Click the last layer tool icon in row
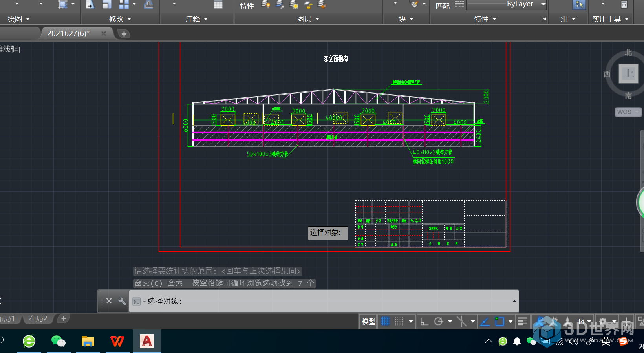 pyautogui.click(x=322, y=4)
